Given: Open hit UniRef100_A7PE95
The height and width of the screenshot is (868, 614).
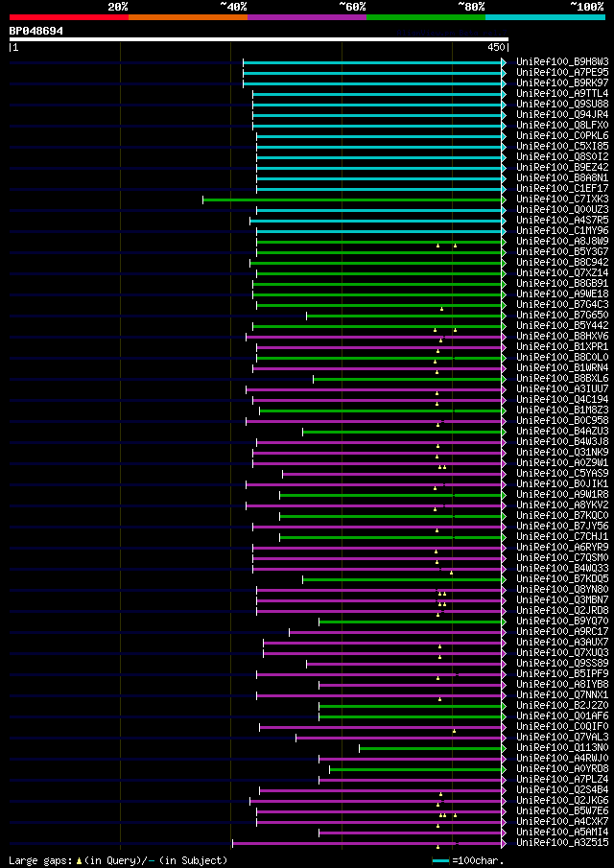Looking at the screenshot, I should [562, 73].
